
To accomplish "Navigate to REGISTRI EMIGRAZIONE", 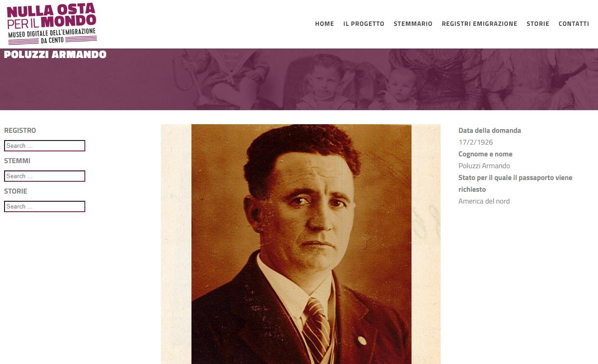I will pyautogui.click(x=480, y=24).
